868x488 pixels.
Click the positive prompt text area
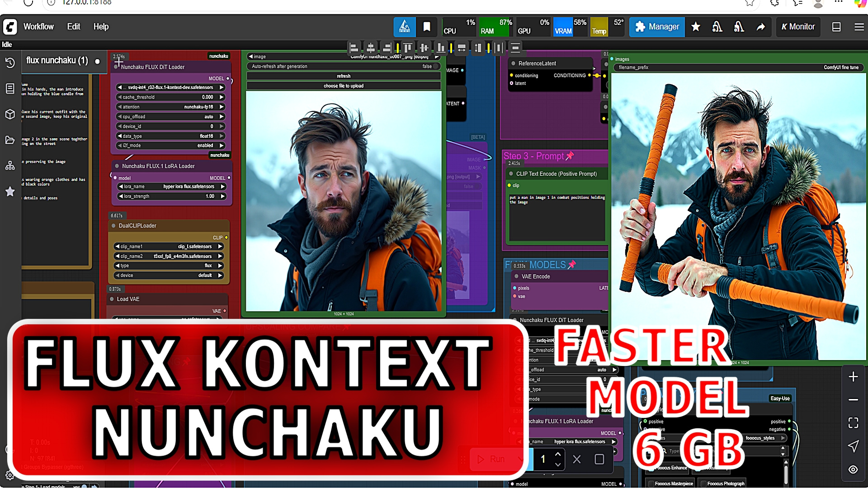pyautogui.click(x=557, y=217)
